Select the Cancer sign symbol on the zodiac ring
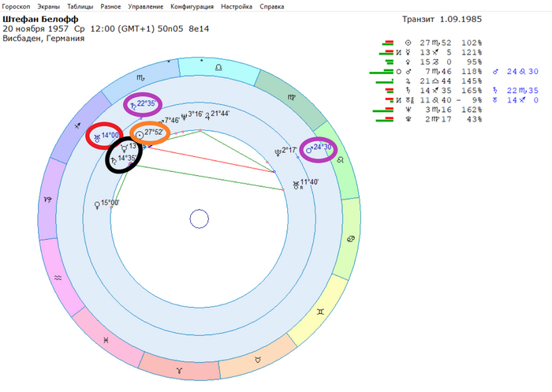Viewport: 552px width, 392px height. click(351, 239)
